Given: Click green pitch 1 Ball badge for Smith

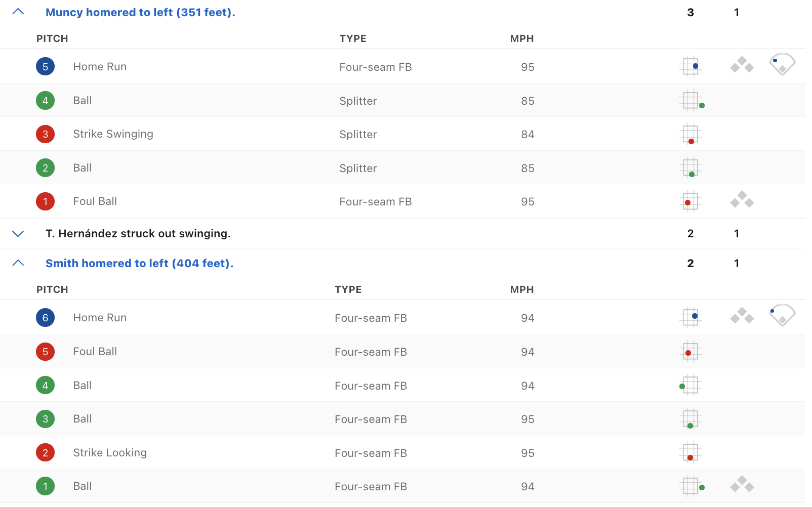Looking at the screenshot, I should [x=46, y=486].
